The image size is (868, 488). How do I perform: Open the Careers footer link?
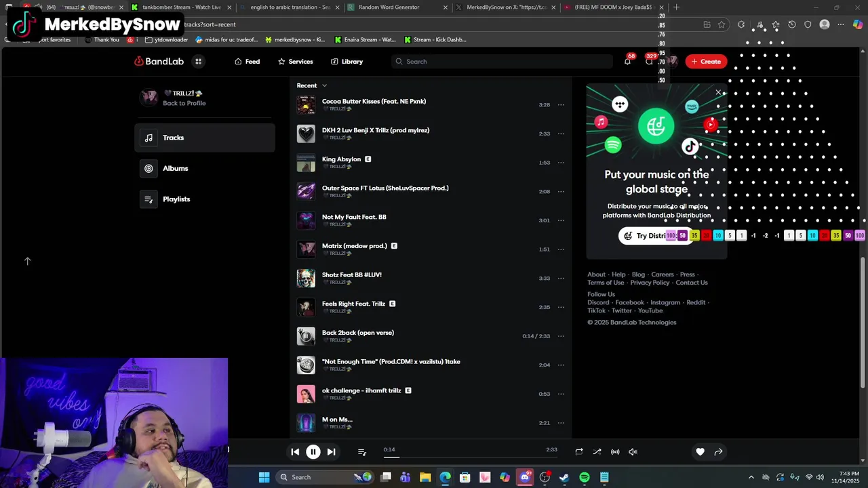point(663,274)
